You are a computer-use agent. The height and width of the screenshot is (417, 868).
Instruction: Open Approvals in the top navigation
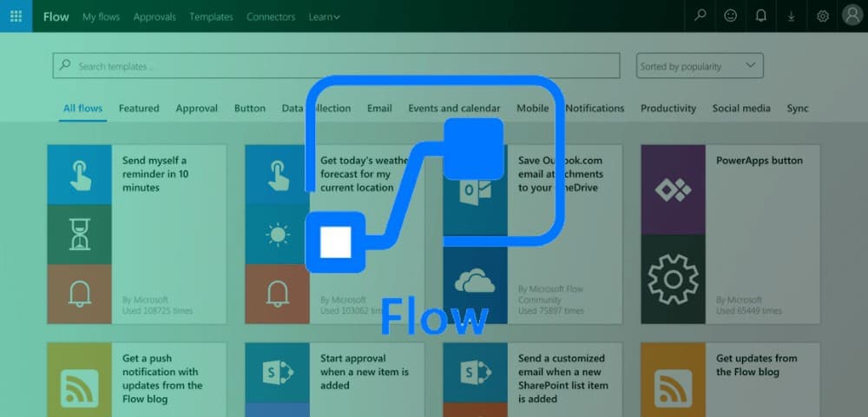coord(155,17)
